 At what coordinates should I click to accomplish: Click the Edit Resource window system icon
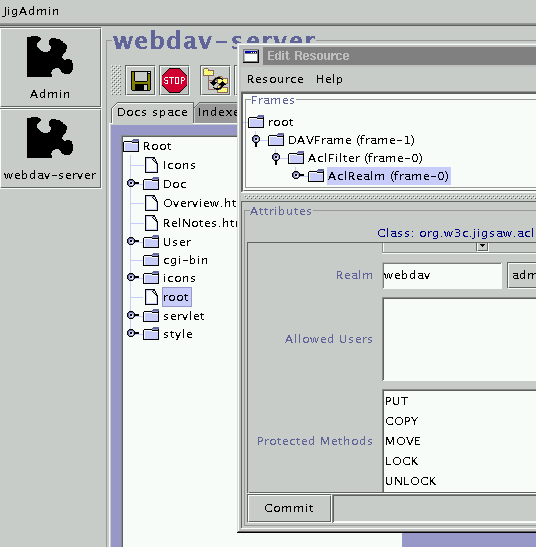tap(251, 56)
